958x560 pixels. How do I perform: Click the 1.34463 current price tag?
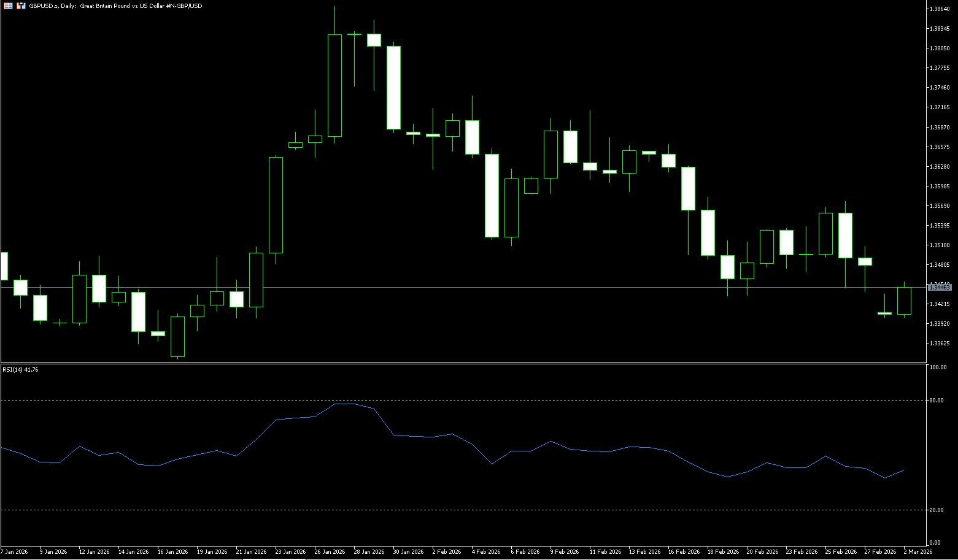[x=939, y=287]
